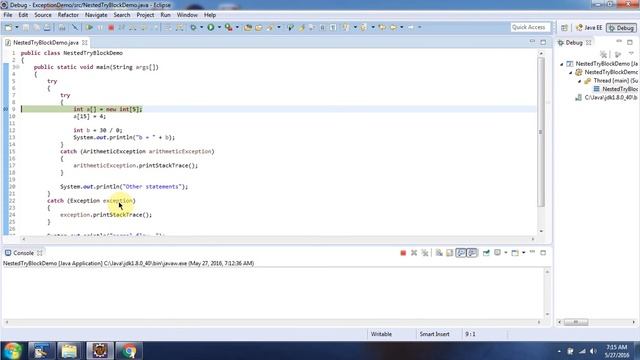The width and height of the screenshot is (640, 360).
Task: Click the Writable status bar entry
Action: click(381, 334)
